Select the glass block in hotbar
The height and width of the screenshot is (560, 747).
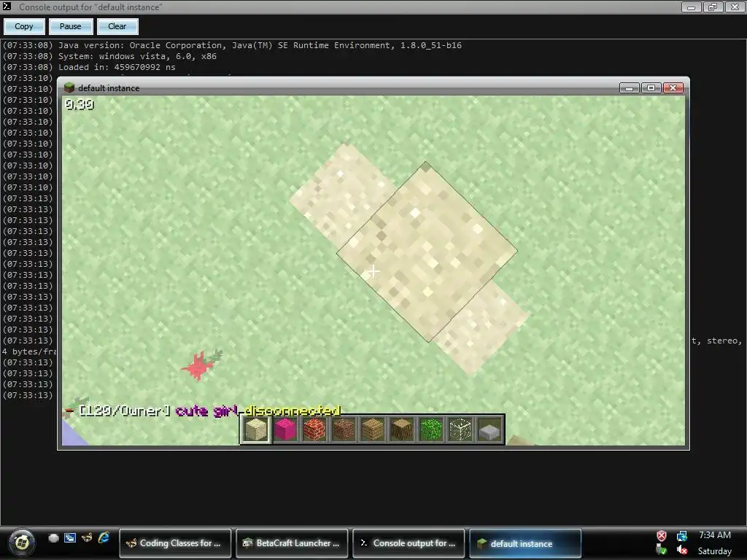[x=460, y=430]
